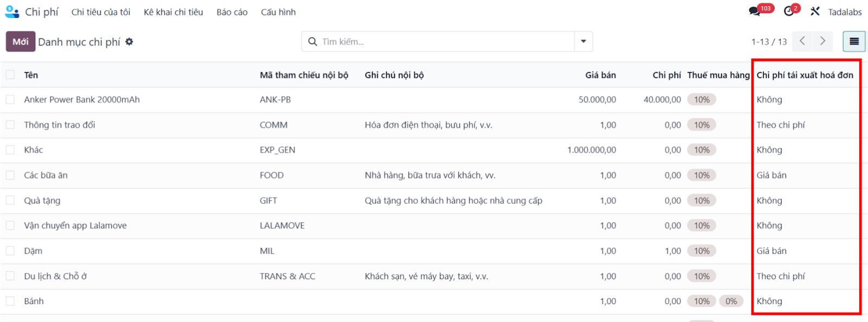The height and width of the screenshot is (322, 868).
Task: Check the Khác row checkbox
Action: click(10, 150)
